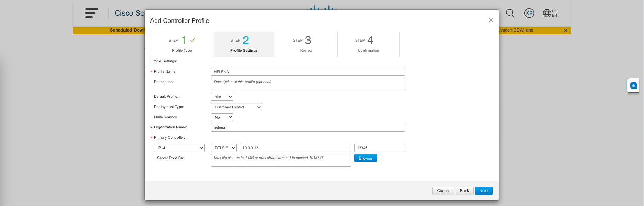Select Step 3 Review tab

coord(306,44)
